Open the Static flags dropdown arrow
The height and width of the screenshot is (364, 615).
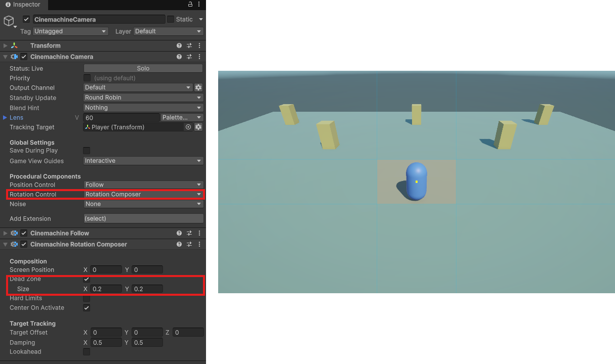(200, 19)
